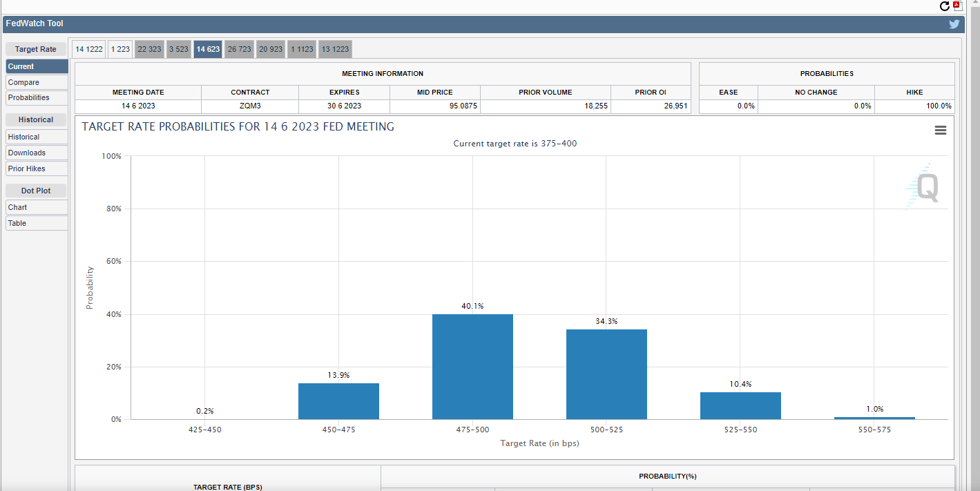The width and height of the screenshot is (980, 491).
Task: Open the Downloads sidebar item
Action: tap(37, 153)
